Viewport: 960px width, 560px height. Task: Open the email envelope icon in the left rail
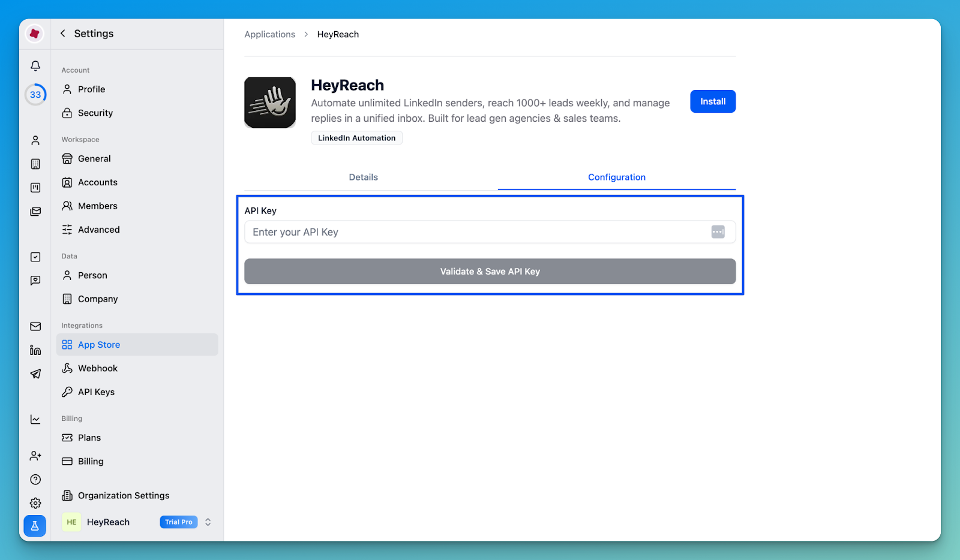tap(35, 326)
